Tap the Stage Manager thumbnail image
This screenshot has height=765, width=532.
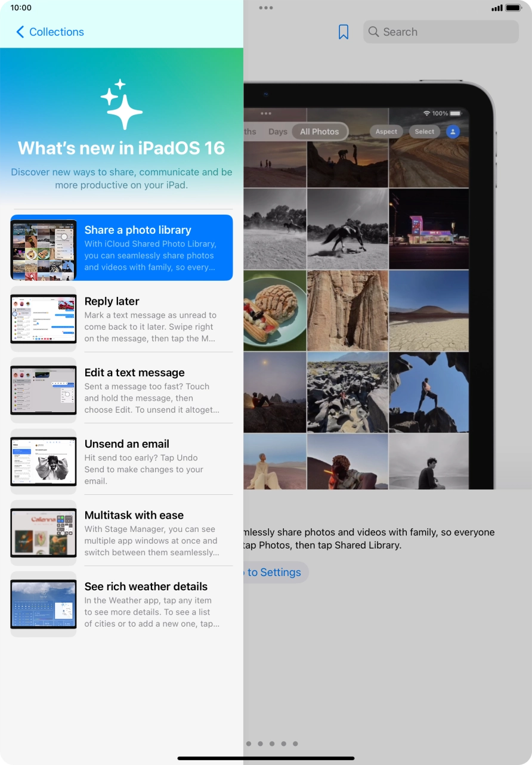pyautogui.click(x=44, y=533)
